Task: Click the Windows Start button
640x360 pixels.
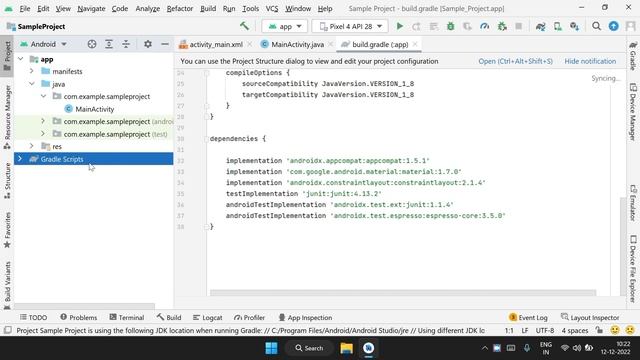Action: pyautogui.click(x=271, y=348)
